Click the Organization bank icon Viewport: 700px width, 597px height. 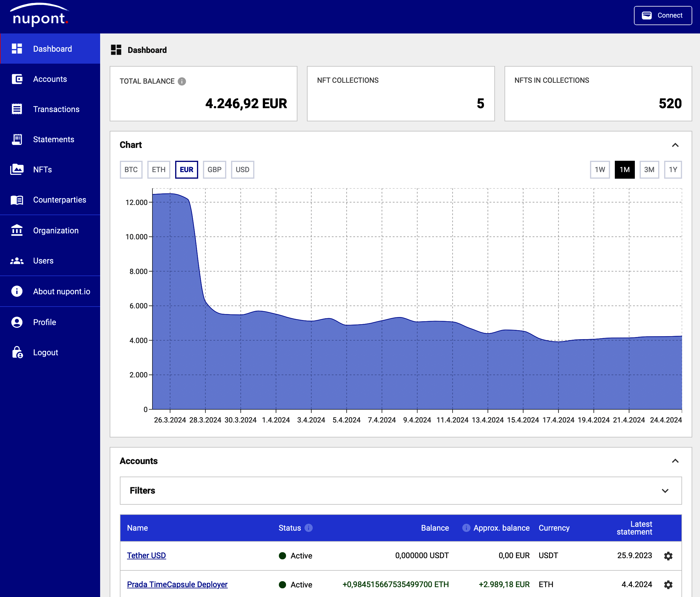tap(17, 230)
